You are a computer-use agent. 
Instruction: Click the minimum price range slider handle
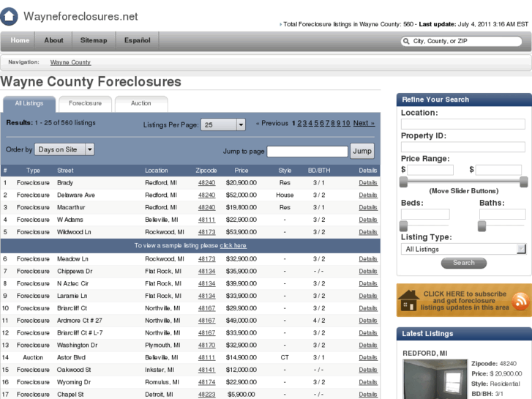403,182
